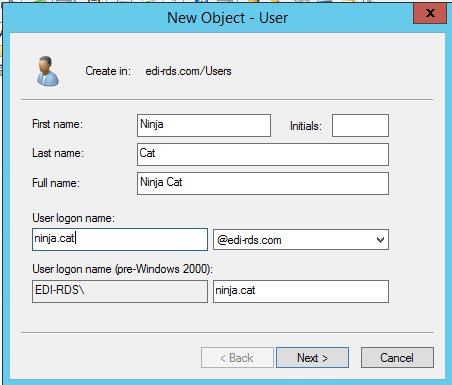Click the 'New Object - User' title text
The image size is (452, 385).
(x=227, y=18)
